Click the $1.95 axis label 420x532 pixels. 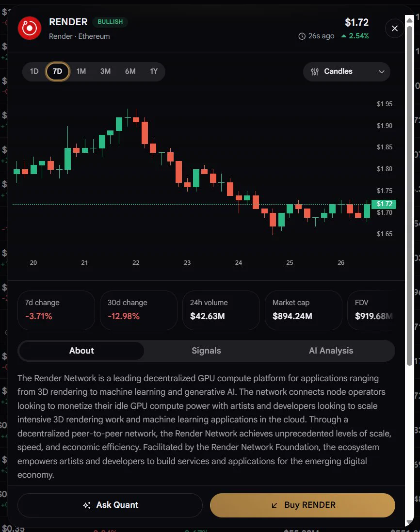pyautogui.click(x=385, y=104)
